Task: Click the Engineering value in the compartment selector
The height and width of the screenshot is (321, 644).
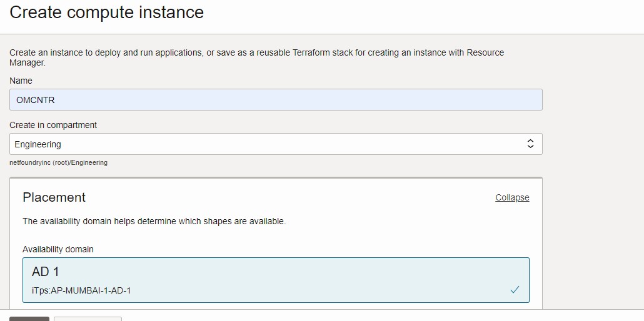Action: pos(38,144)
